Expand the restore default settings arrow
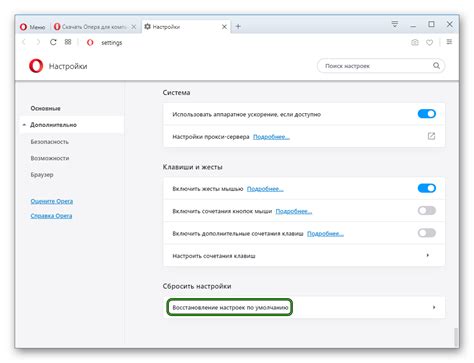 pyautogui.click(x=434, y=307)
